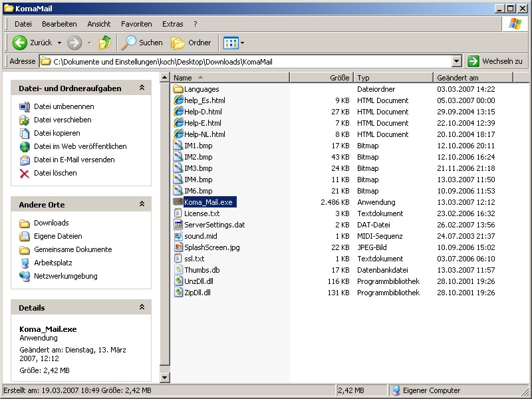Select the ssl.txt file name
Viewport: 532px width, 399px height.
click(x=194, y=259)
